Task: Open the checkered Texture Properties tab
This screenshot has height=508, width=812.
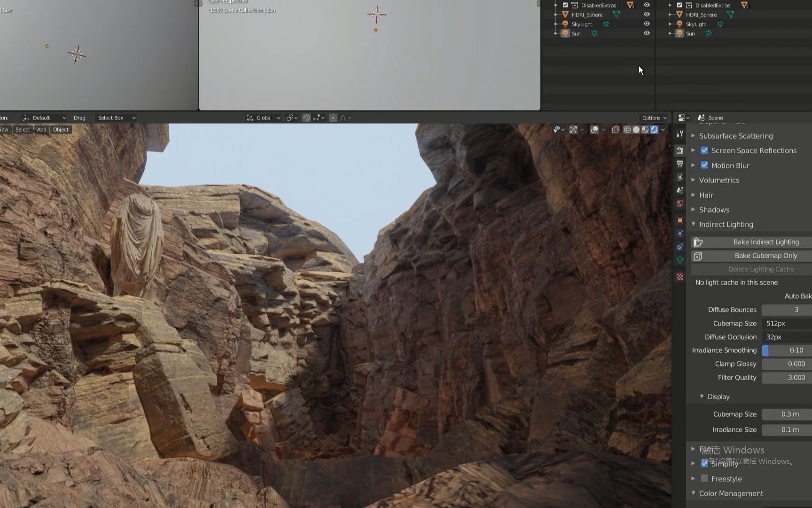Action: tap(679, 277)
